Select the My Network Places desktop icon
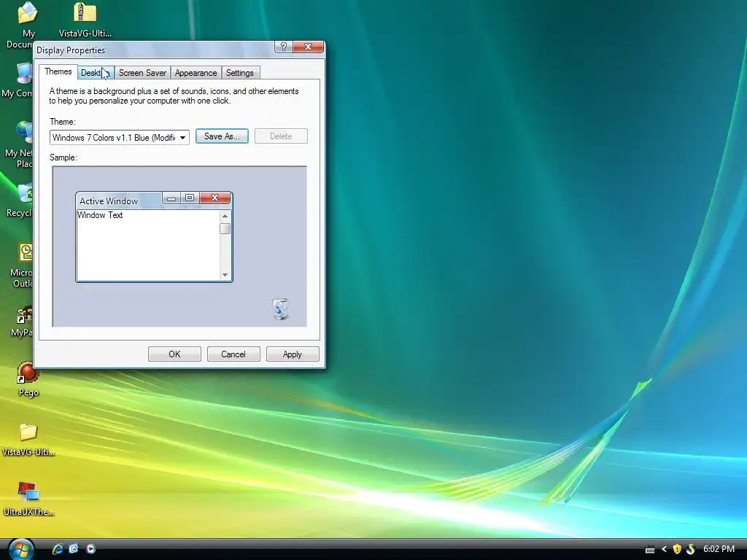Screen dimensions: 747x560 point(20,145)
